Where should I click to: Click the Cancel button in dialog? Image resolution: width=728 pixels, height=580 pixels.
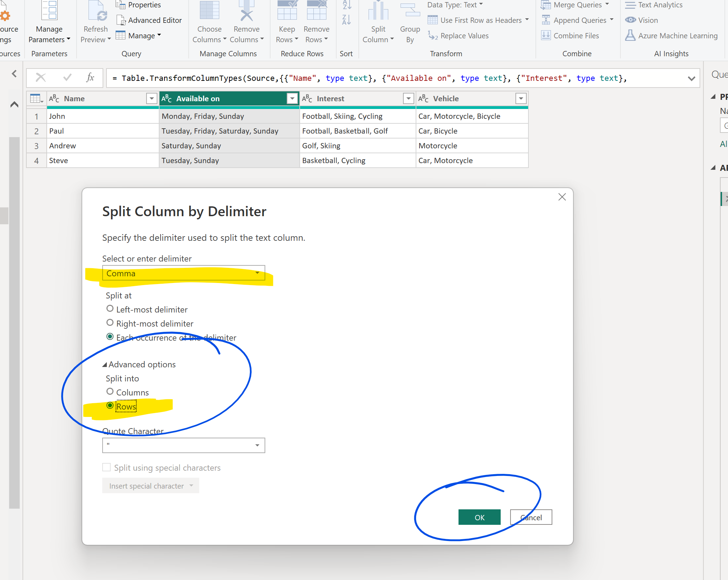pos(531,517)
